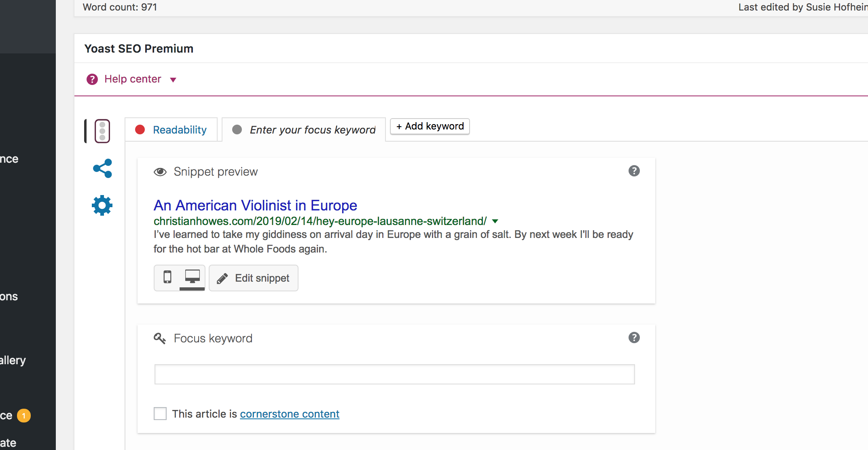Screen dimensions: 868x450
Task: Click the snippet title An American Violinist in Europe
Action: [x=255, y=206]
